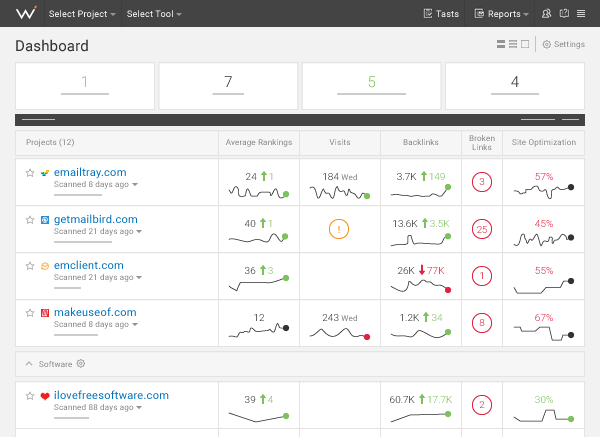Click the 45% site optimization for getmailbird.com
This screenshot has width=600, height=437.
click(544, 223)
